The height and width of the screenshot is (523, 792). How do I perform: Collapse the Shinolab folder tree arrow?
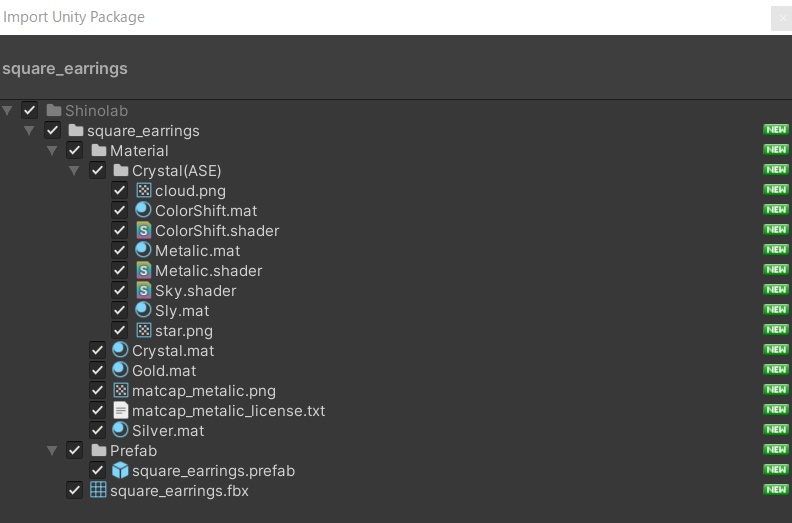8,110
